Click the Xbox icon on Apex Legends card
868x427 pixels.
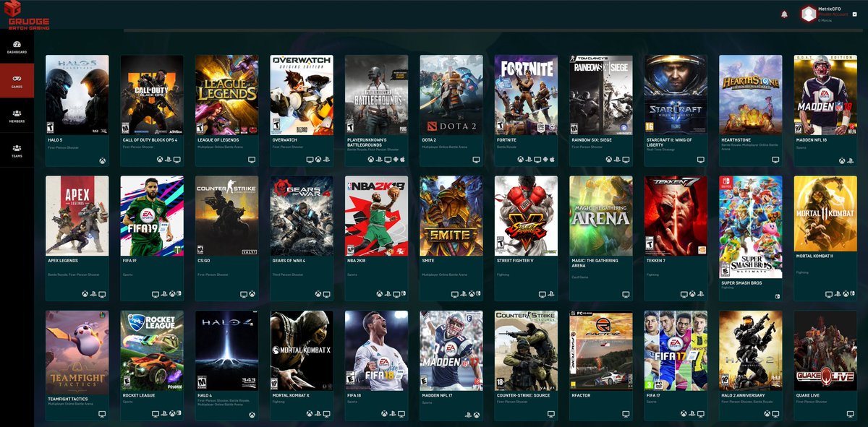[x=85, y=295]
